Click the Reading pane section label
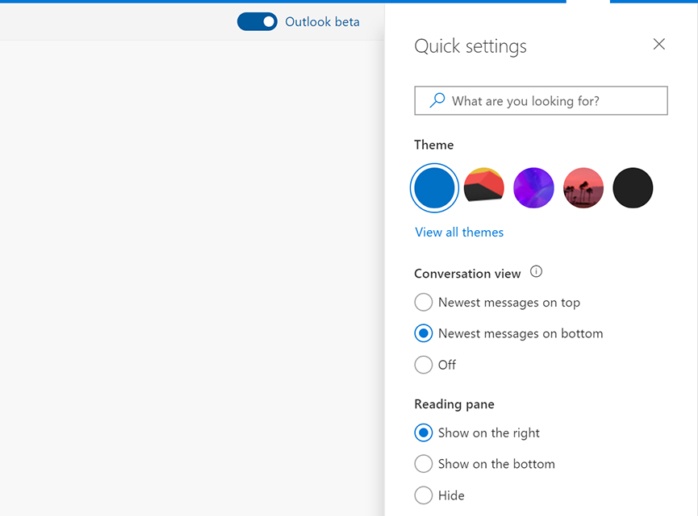Viewport: 698px width, 516px height. (454, 404)
